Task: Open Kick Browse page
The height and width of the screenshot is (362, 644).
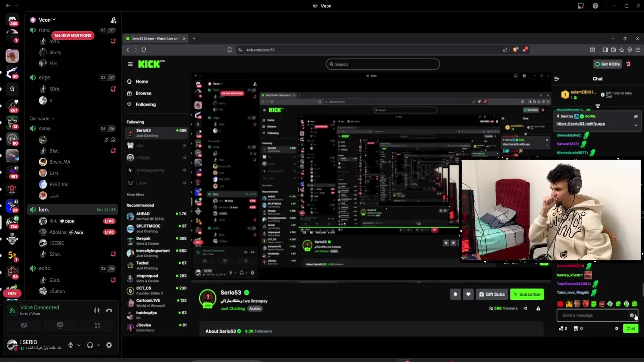Action: [x=143, y=93]
